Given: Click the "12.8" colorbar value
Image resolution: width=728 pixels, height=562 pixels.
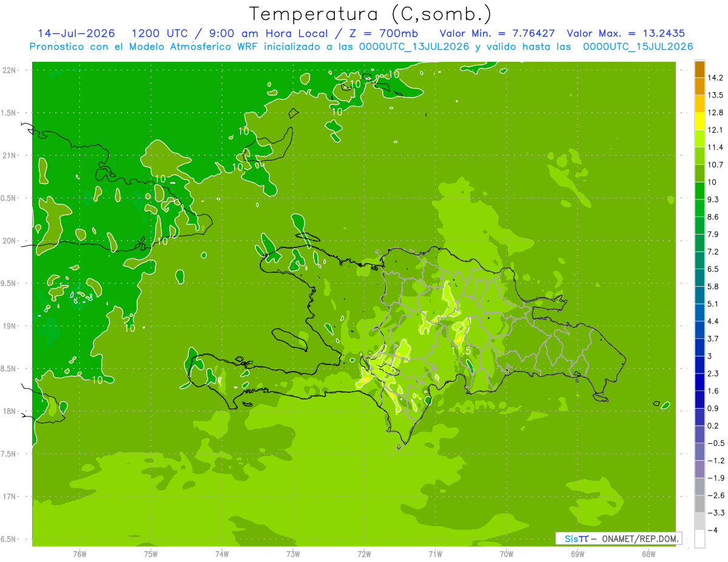Looking at the screenshot, I should click(x=715, y=113).
